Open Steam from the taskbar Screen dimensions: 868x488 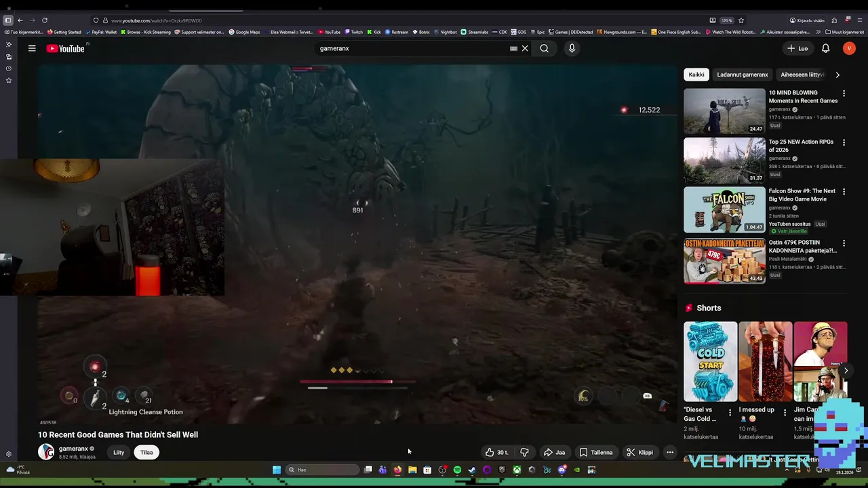click(472, 470)
